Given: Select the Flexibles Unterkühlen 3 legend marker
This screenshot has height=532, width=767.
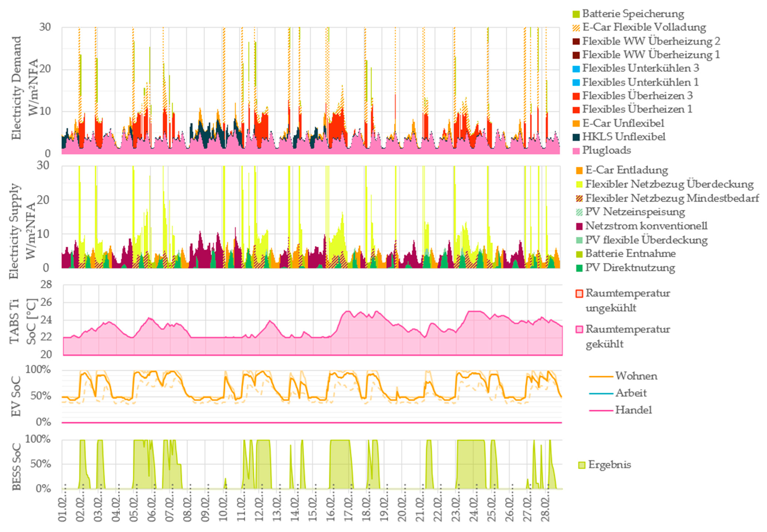Looking at the screenshot, I should pyautogui.click(x=576, y=69).
